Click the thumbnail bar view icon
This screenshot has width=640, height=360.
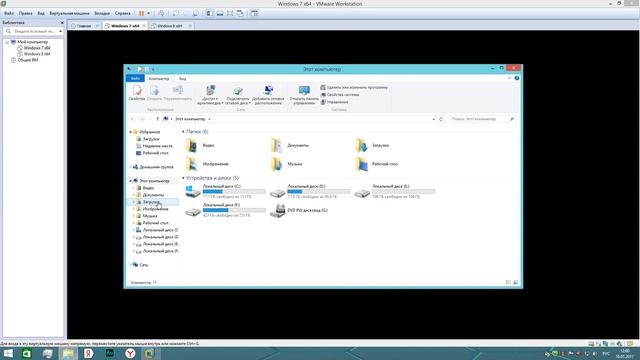click(220, 13)
